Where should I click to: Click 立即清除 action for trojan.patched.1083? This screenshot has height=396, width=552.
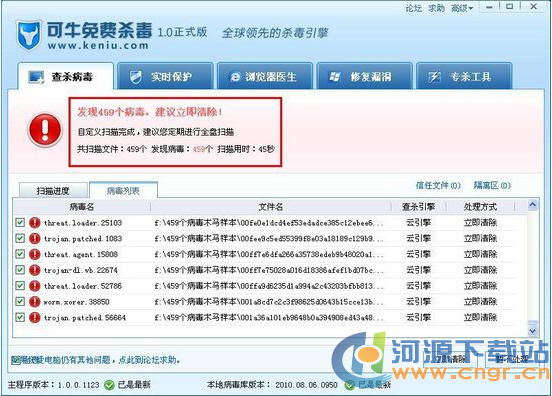pyautogui.click(x=480, y=238)
